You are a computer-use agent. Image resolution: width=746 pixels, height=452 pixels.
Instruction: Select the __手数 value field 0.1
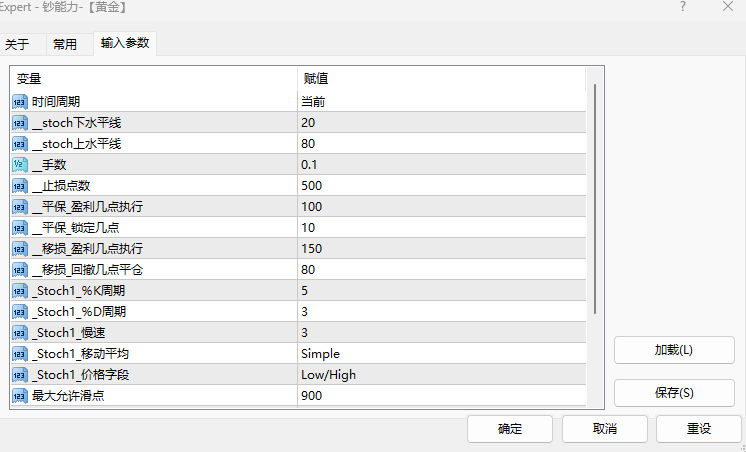440,164
